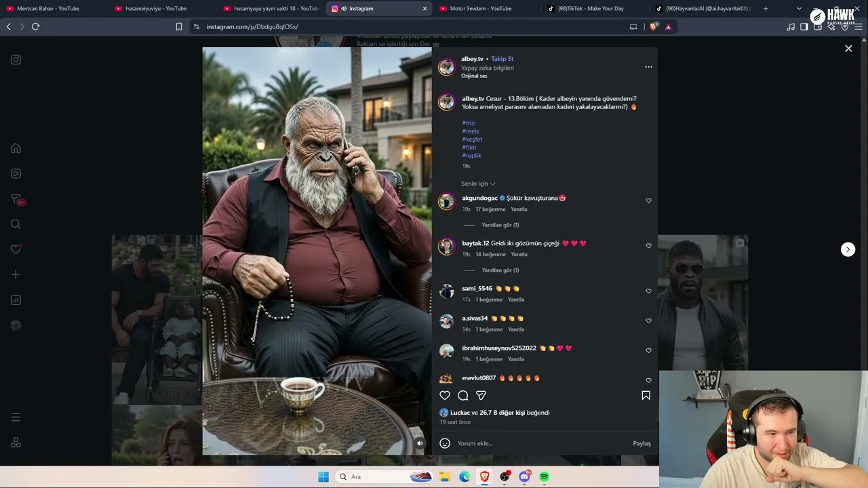The image size is (868, 488).
Task: Open a new browser tab
Action: (x=766, y=9)
